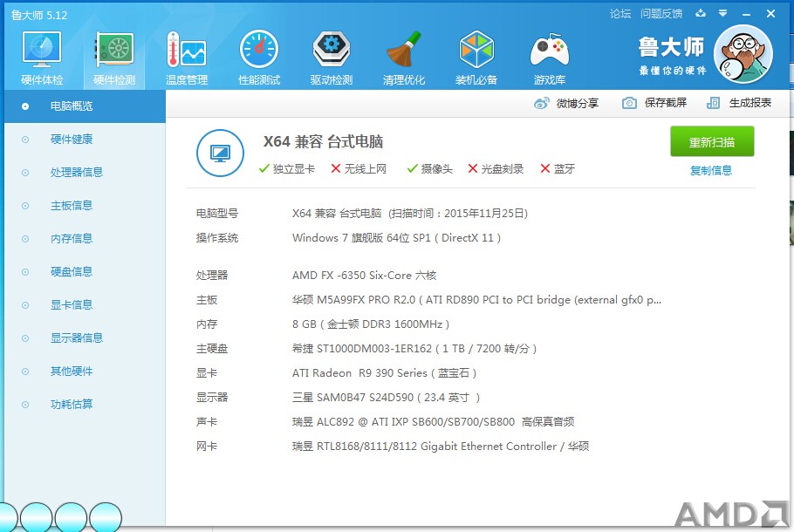Click the 8 GB 金士顿 DDR3 memory value

point(371,324)
